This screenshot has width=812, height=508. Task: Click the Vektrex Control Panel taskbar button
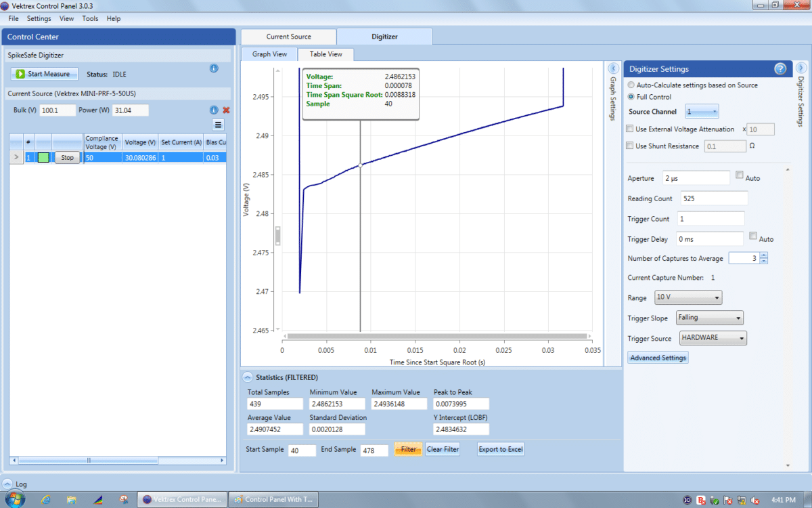(x=181, y=500)
